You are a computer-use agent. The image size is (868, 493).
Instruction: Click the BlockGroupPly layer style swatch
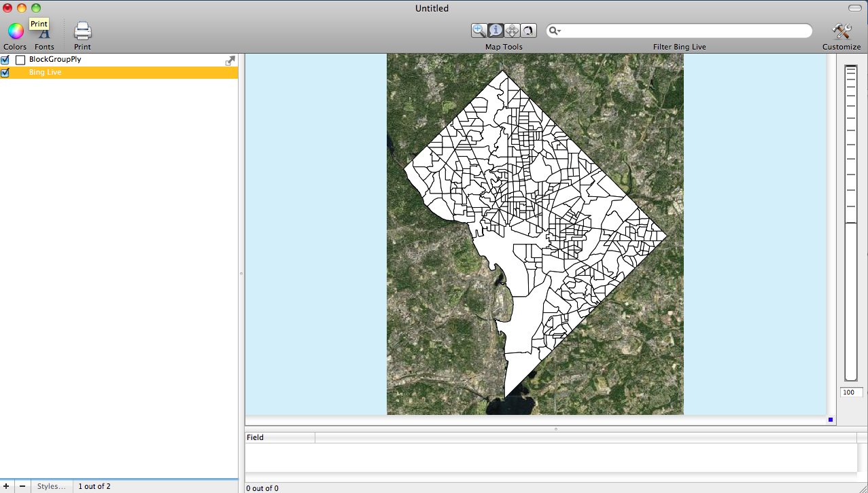point(20,60)
